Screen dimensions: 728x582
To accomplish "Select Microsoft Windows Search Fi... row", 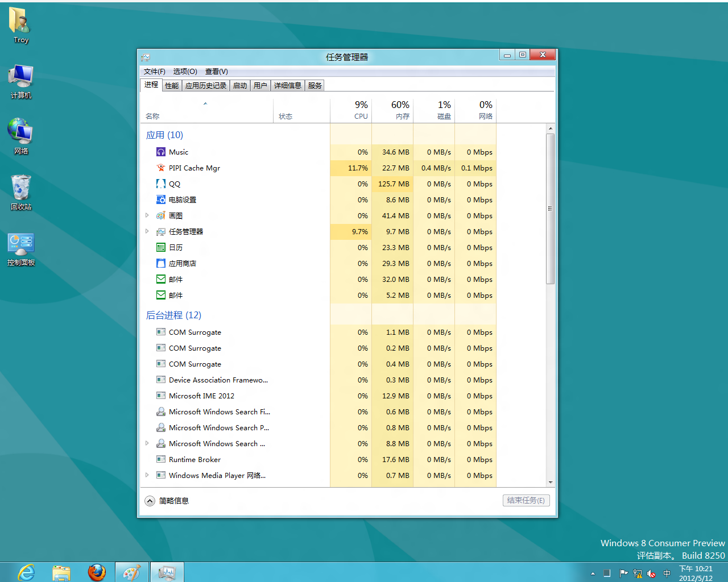I will [318, 411].
